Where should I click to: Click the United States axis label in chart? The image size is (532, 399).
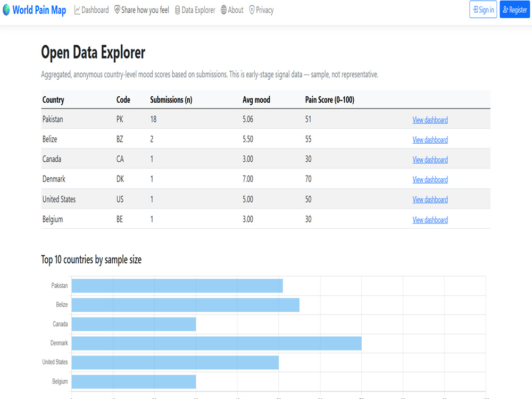pyautogui.click(x=55, y=362)
